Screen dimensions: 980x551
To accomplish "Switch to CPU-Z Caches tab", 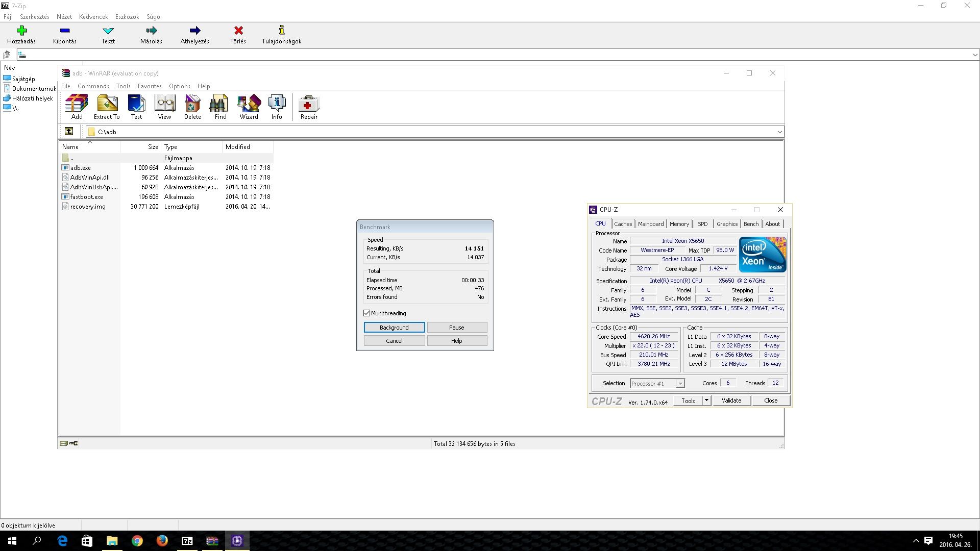I will (x=623, y=224).
